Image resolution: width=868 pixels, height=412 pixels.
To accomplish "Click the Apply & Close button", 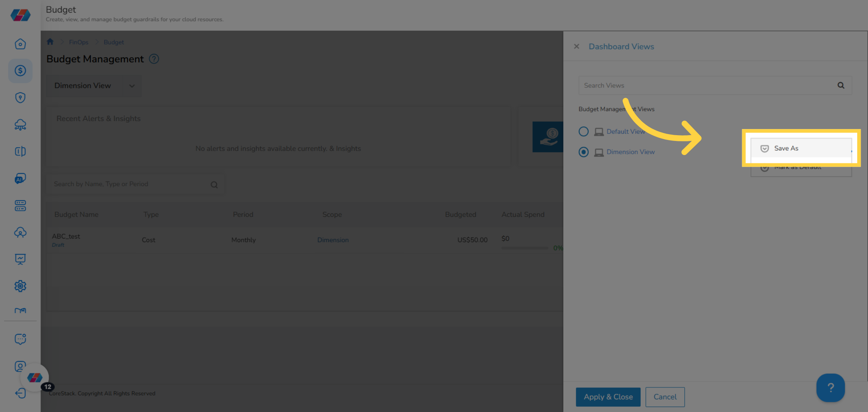I will (608, 396).
